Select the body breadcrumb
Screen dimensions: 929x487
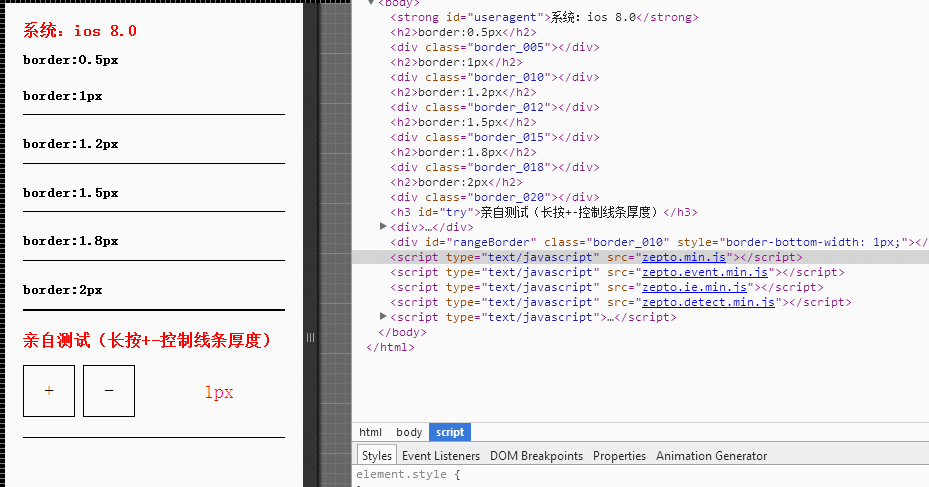[409, 432]
